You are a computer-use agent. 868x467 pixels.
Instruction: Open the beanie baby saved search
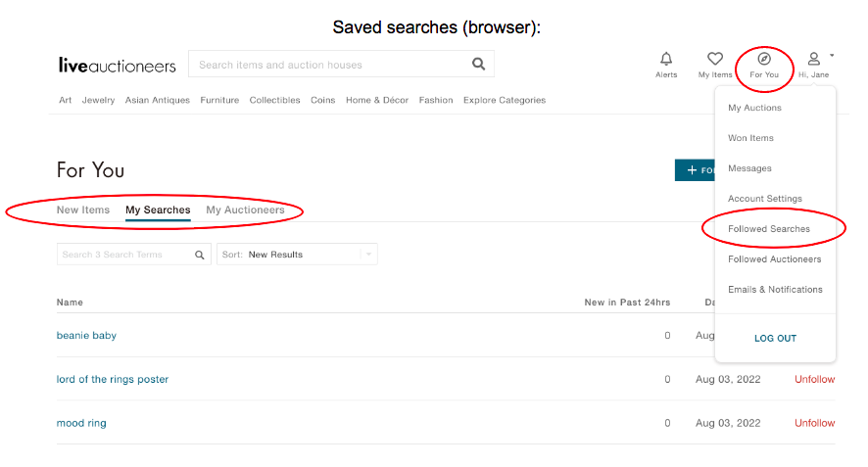pos(86,336)
